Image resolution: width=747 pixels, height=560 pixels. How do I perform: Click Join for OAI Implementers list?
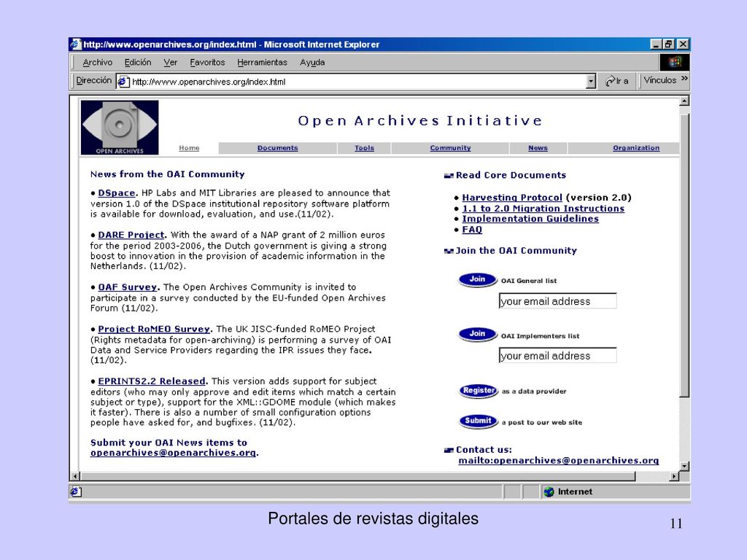[477, 334]
